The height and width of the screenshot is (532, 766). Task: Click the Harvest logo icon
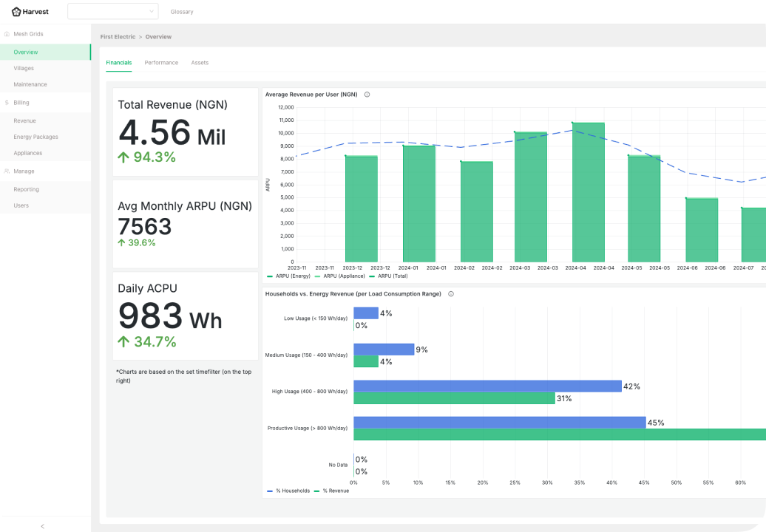[x=16, y=12]
